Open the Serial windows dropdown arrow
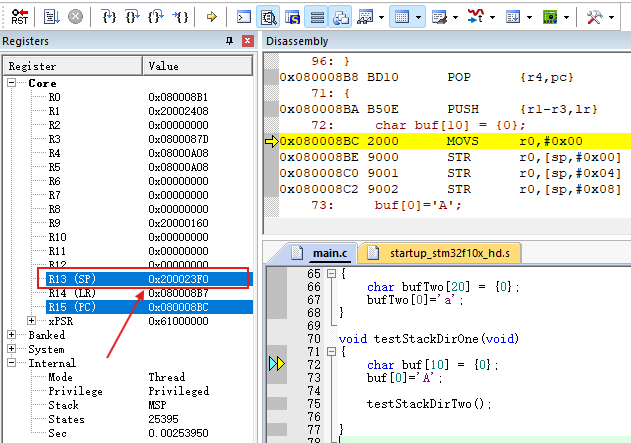 [456, 17]
